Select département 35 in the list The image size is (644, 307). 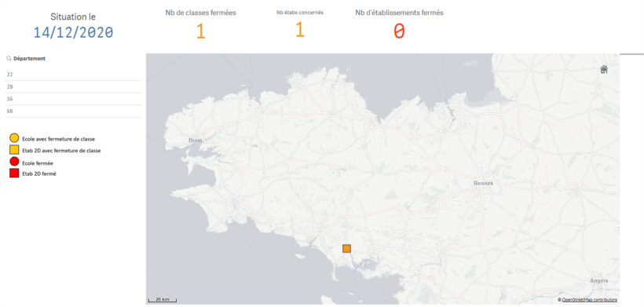(73, 99)
